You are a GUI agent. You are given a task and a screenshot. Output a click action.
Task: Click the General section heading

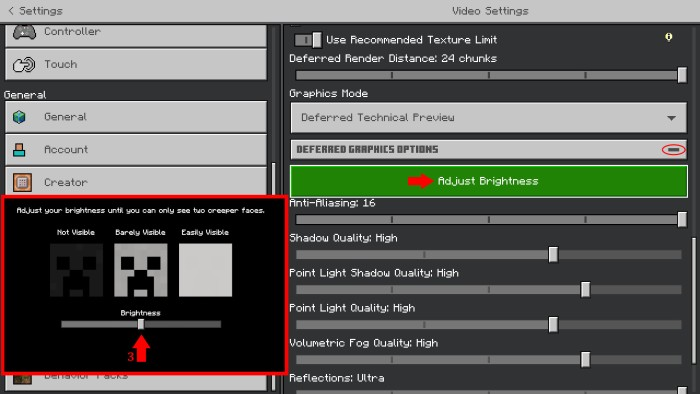(25, 95)
